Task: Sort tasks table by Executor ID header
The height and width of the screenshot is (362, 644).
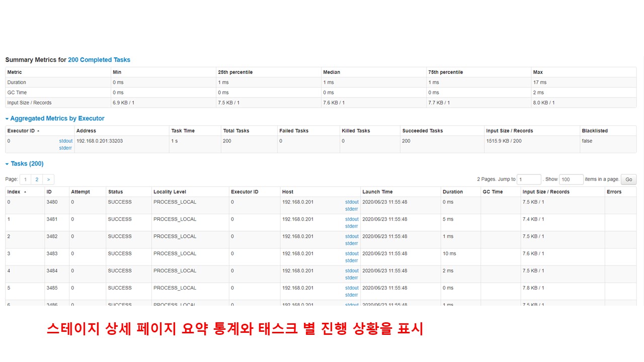Action: coord(255,192)
